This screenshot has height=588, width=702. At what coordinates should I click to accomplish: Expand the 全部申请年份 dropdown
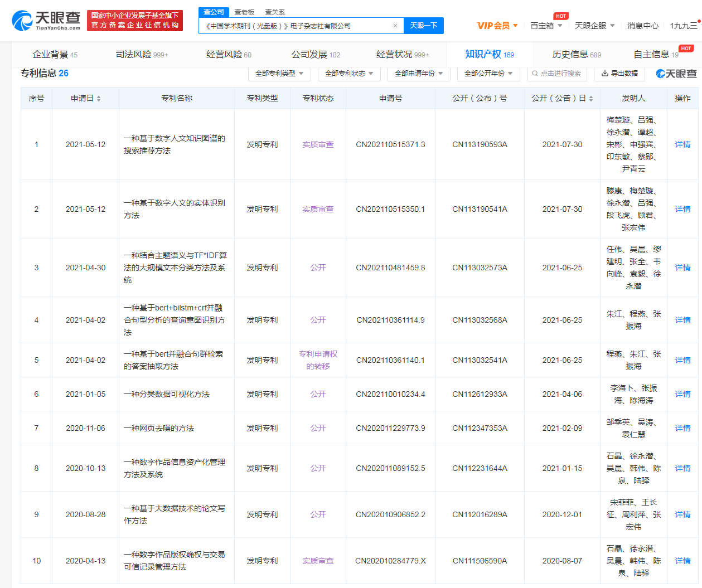[x=419, y=74]
